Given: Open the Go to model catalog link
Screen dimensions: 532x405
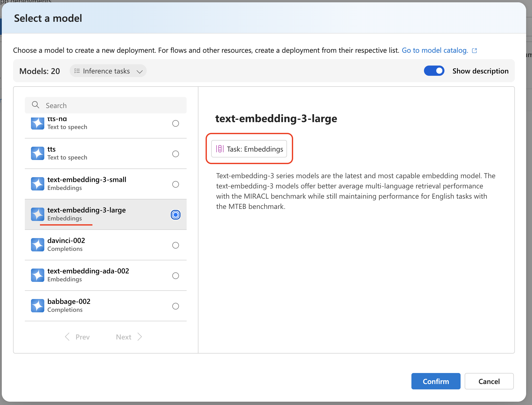Looking at the screenshot, I should (x=435, y=50).
